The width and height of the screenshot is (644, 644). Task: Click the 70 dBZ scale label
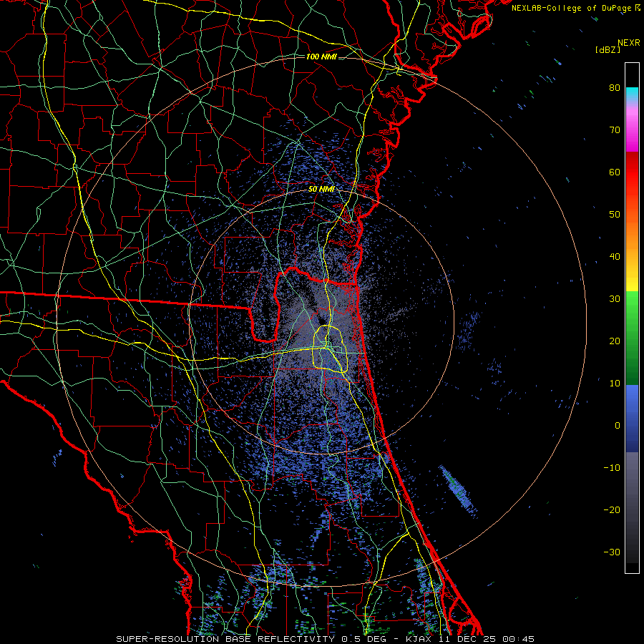click(615, 130)
